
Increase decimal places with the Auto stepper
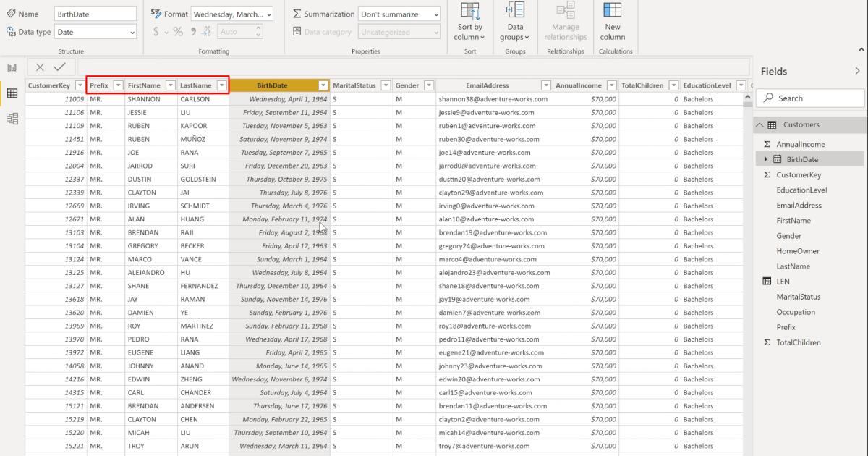coord(258,29)
